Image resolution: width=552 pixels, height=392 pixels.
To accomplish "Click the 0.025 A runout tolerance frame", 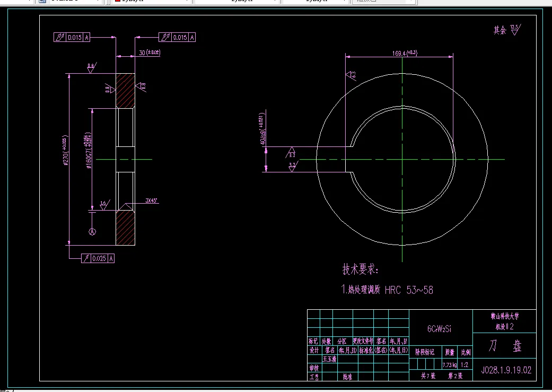I will 98,258.
